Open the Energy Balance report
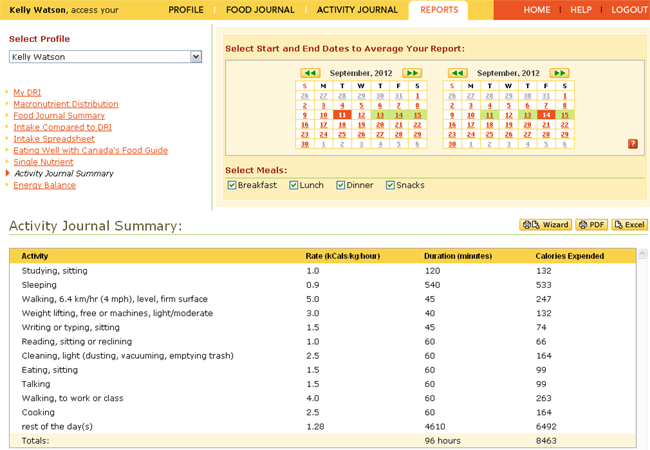The image size is (650, 450). (44, 185)
